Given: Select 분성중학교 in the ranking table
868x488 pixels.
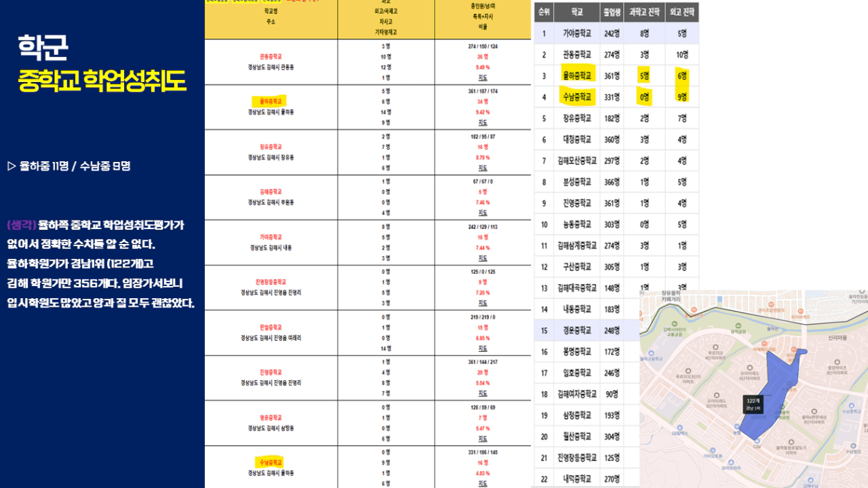Looking at the screenshot, I should [577, 182].
